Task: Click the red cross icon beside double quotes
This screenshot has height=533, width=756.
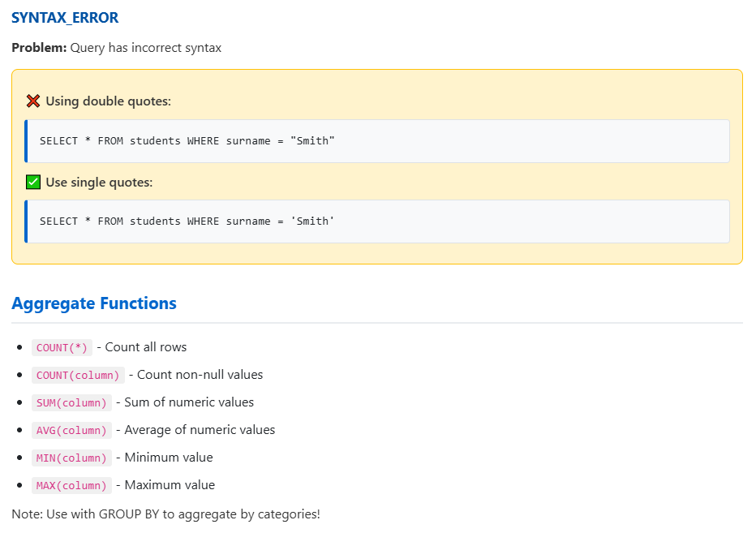Action: [33, 101]
